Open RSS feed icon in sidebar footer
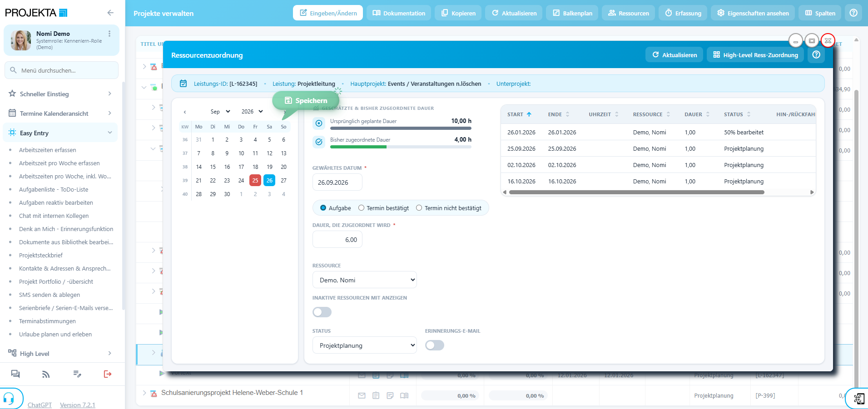This screenshot has width=868, height=409. tap(46, 374)
